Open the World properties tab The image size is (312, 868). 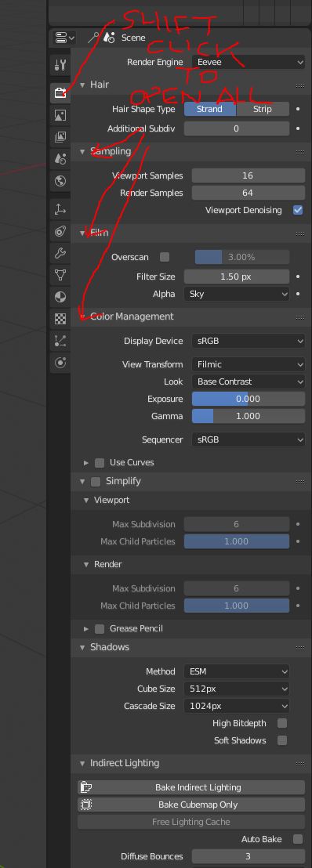point(60,180)
